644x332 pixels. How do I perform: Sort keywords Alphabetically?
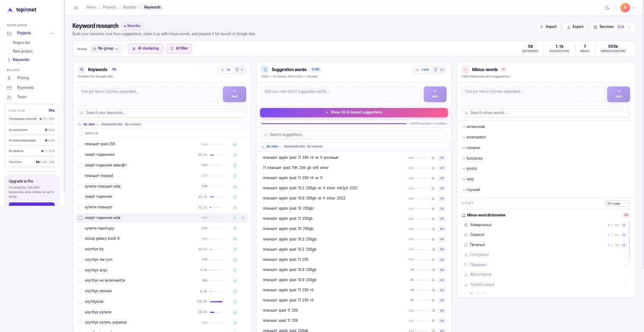[x=112, y=125]
